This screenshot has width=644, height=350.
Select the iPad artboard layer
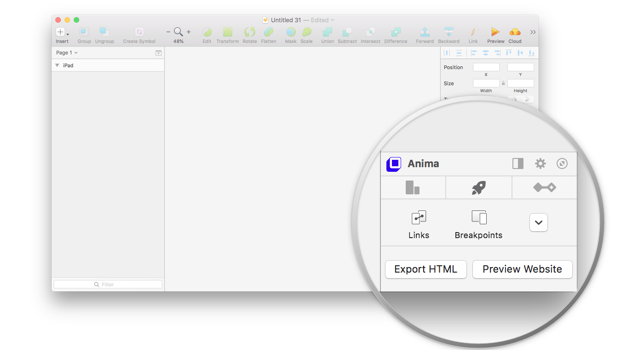pos(108,65)
